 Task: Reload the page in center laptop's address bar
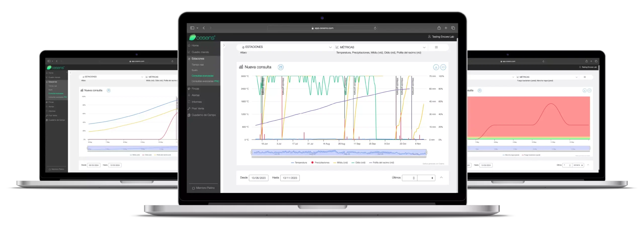(375, 28)
